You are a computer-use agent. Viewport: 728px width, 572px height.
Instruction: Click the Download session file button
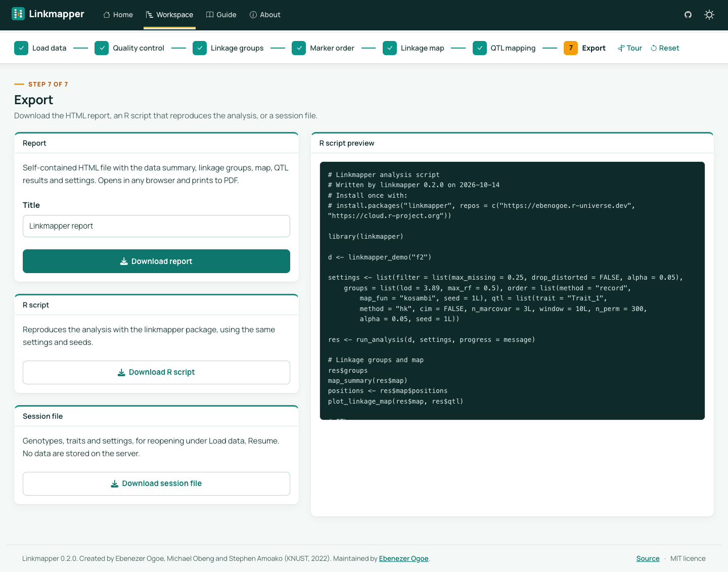coord(156,483)
